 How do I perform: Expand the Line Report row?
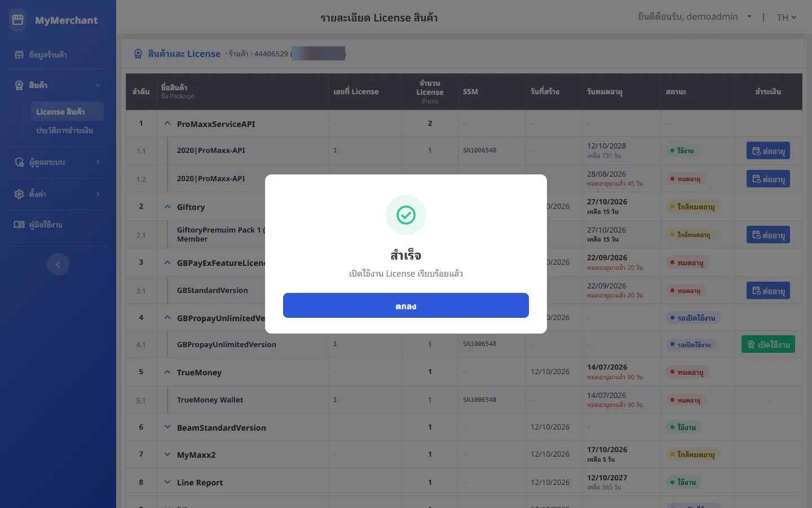[x=167, y=482]
